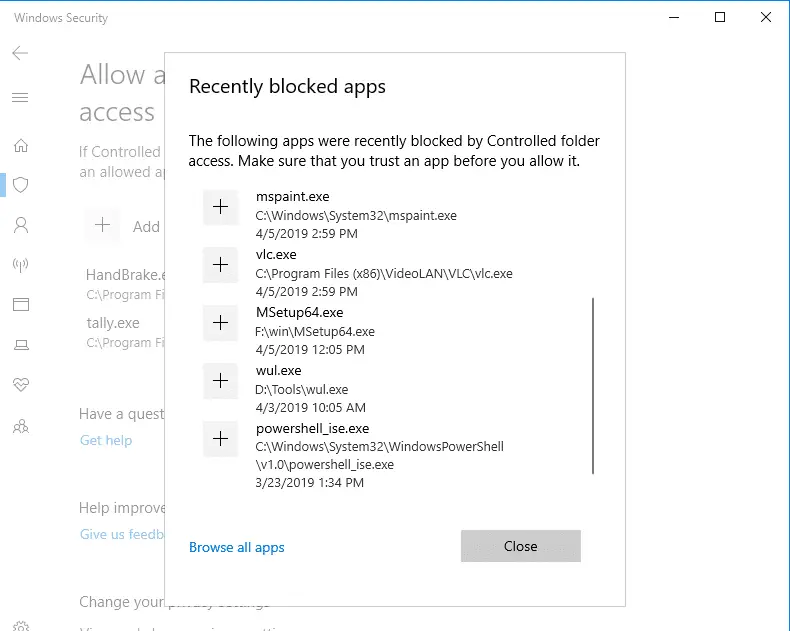Open Home in the sidebar

(x=21, y=146)
